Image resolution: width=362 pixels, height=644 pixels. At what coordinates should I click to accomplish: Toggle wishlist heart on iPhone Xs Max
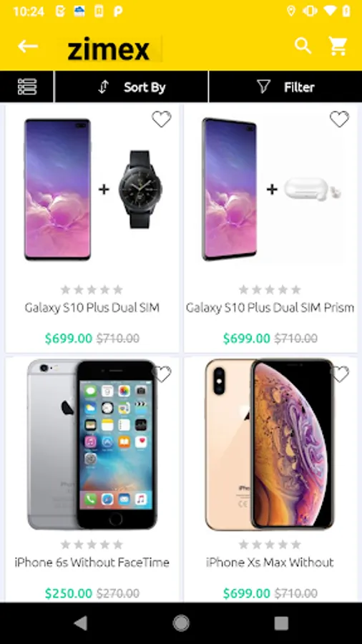(x=341, y=374)
